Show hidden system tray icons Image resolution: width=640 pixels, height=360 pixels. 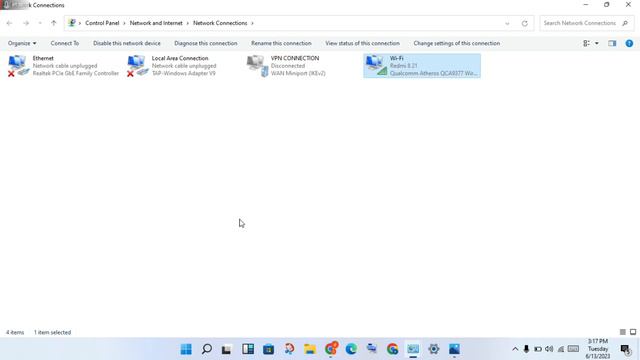(515, 349)
